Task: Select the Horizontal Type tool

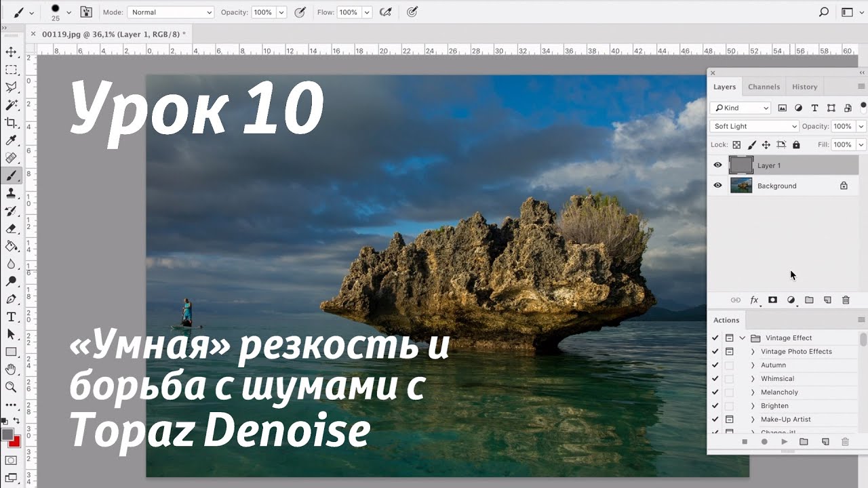Action: (11, 317)
